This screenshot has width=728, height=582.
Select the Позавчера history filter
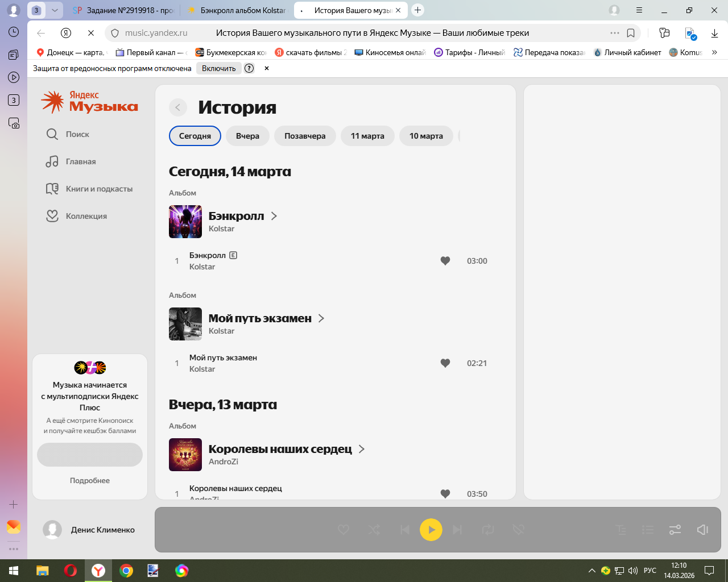[x=305, y=136]
